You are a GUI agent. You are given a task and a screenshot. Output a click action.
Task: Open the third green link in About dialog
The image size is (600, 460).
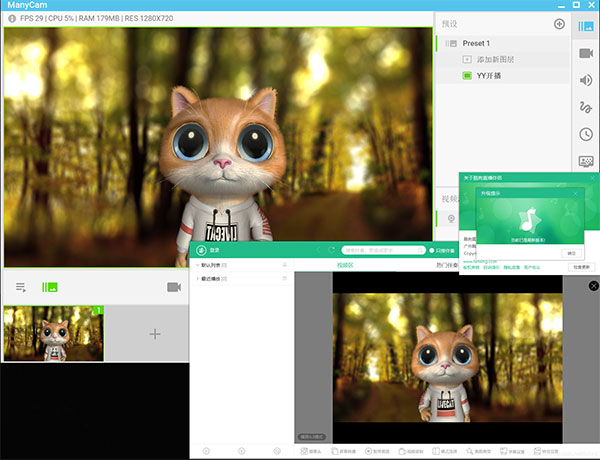coord(512,268)
